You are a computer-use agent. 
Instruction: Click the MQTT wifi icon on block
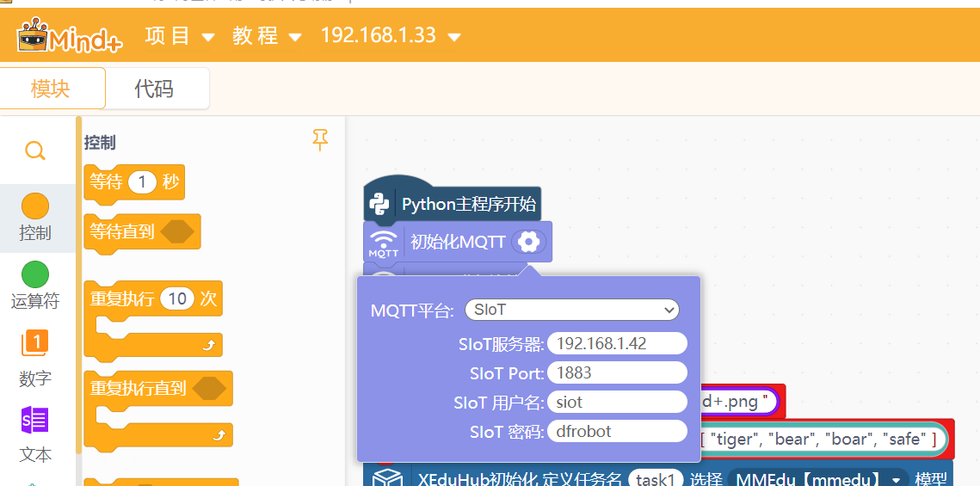tap(383, 243)
